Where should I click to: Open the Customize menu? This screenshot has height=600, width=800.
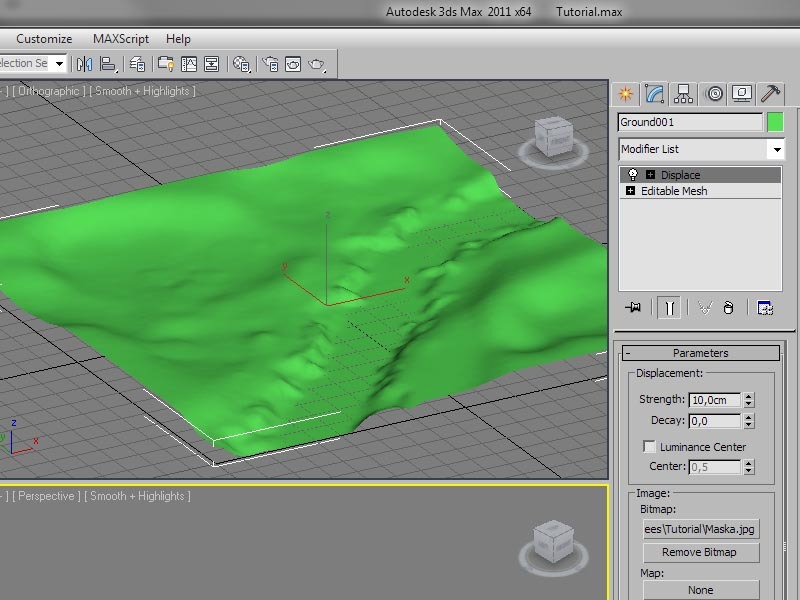(x=44, y=39)
